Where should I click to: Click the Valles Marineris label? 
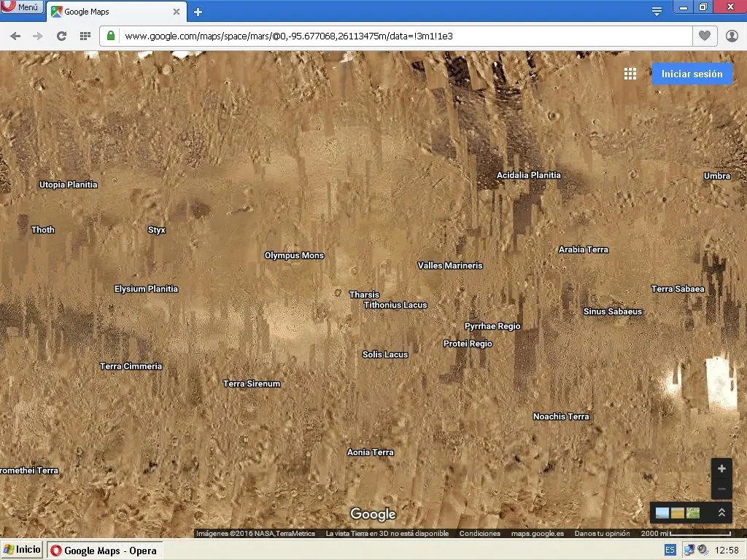coord(450,265)
